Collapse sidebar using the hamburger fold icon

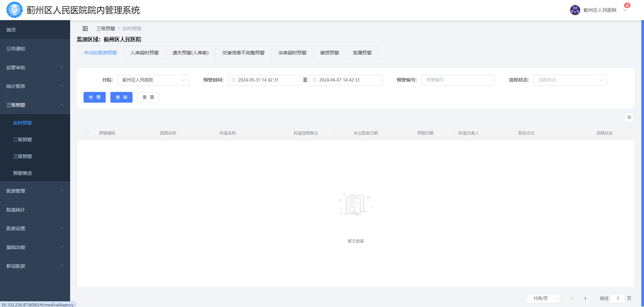click(x=85, y=29)
